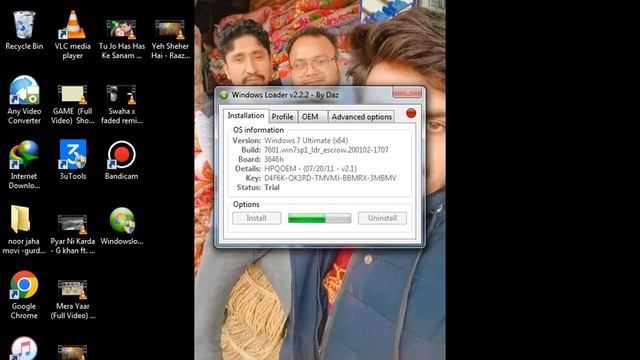The height and width of the screenshot is (360, 640).
Task: Click the Uninstall button
Action: [382, 218]
